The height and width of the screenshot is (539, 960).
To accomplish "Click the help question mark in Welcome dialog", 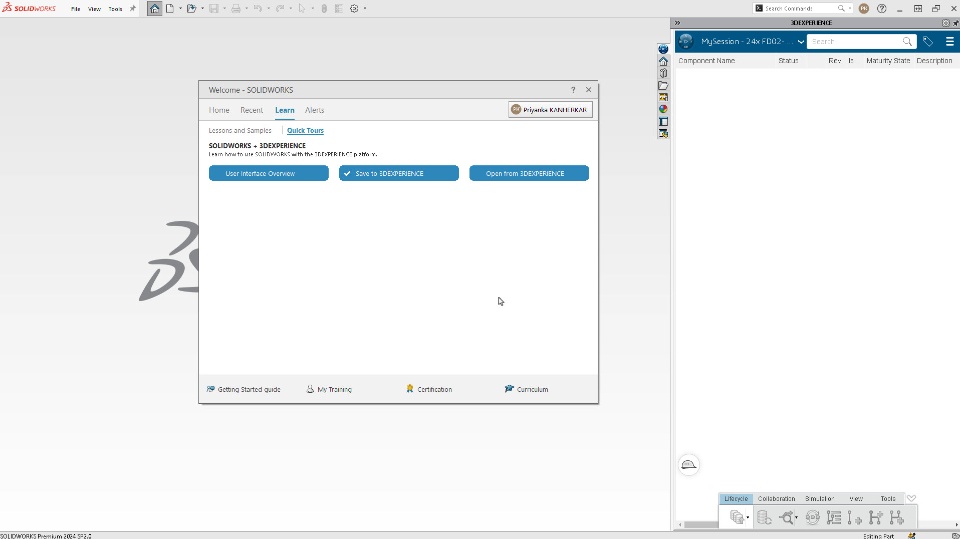I will [573, 90].
